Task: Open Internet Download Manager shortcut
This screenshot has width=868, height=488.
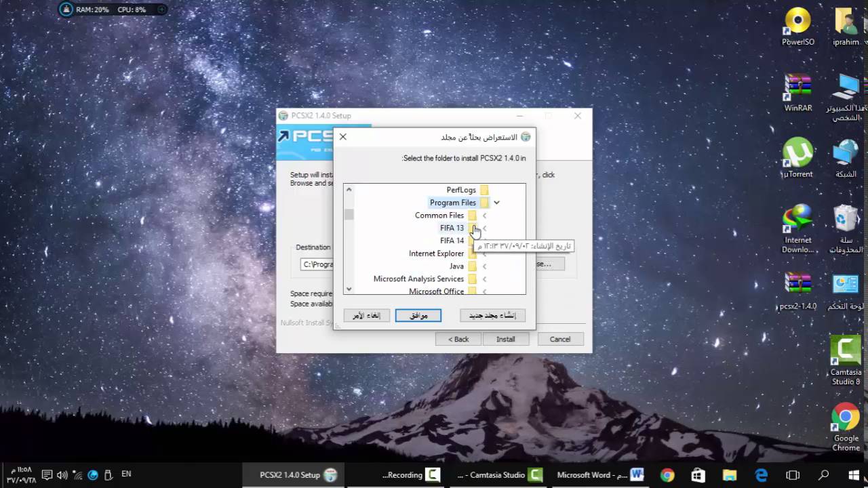Action: [x=797, y=229]
